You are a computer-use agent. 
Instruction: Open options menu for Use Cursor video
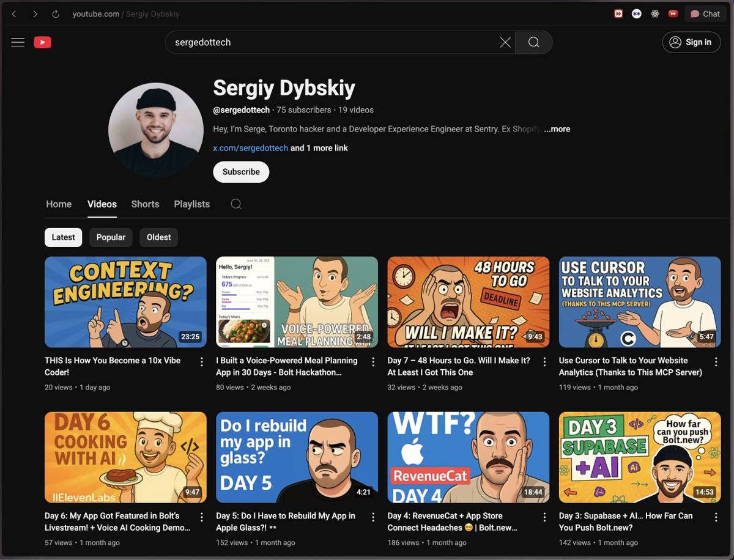[716, 362]
